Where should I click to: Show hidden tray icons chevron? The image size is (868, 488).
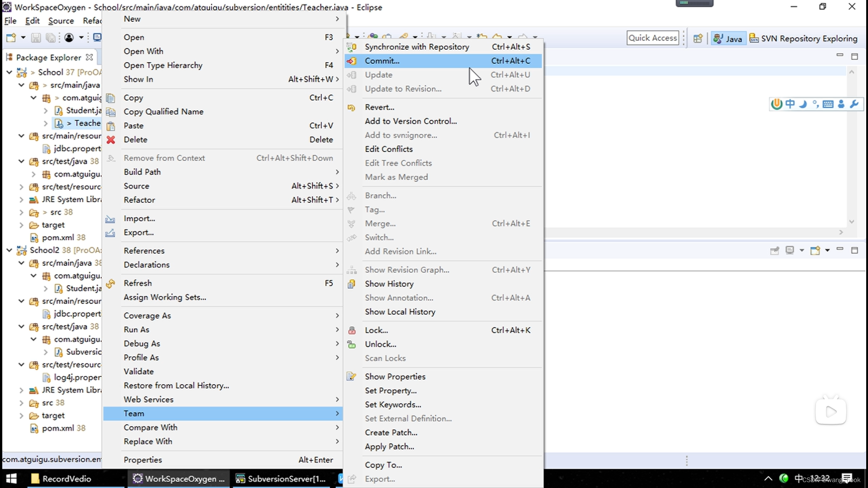click(x=768, y=479)
